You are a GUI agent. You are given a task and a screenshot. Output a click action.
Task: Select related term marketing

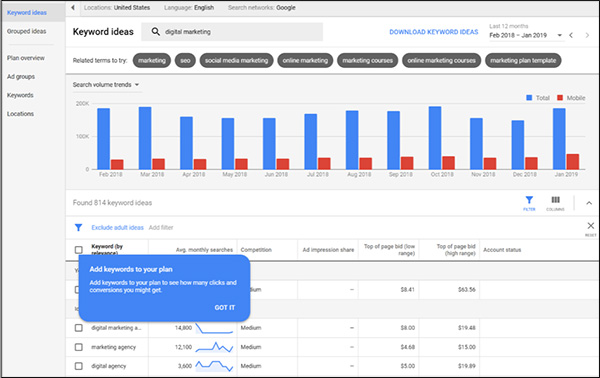[152, 60]
